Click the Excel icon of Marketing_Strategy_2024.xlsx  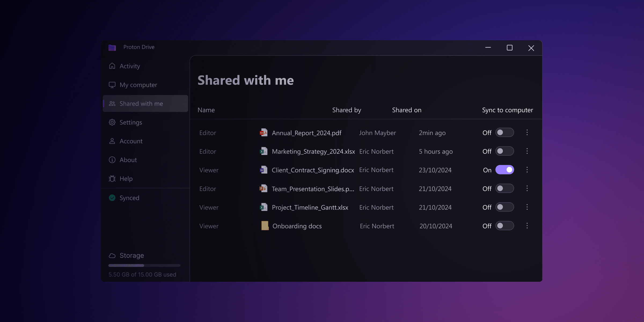coord(264,151)
